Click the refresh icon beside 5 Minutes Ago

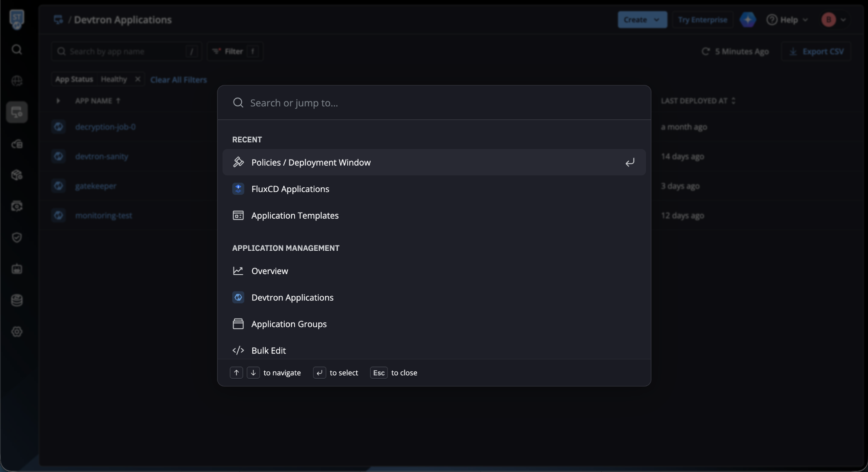[705, 52]
